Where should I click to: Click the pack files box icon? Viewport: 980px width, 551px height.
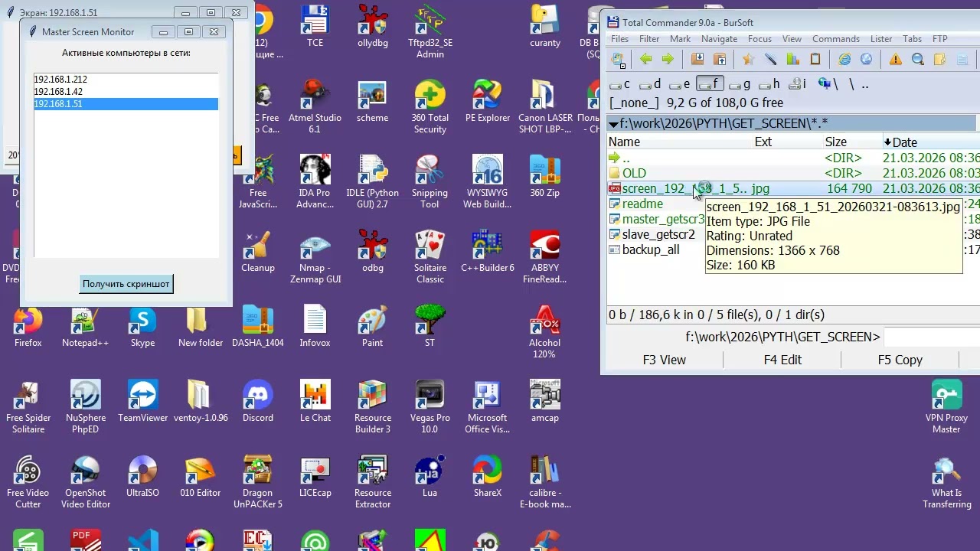(x=697, y=60)
